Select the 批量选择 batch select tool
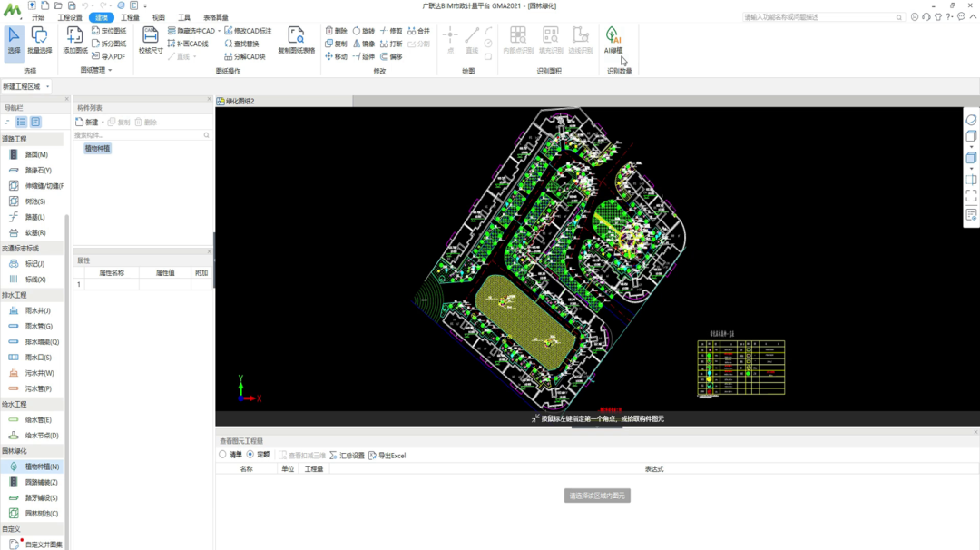The image size is (980, 550). pyautogui.click(x=39, y=39)
